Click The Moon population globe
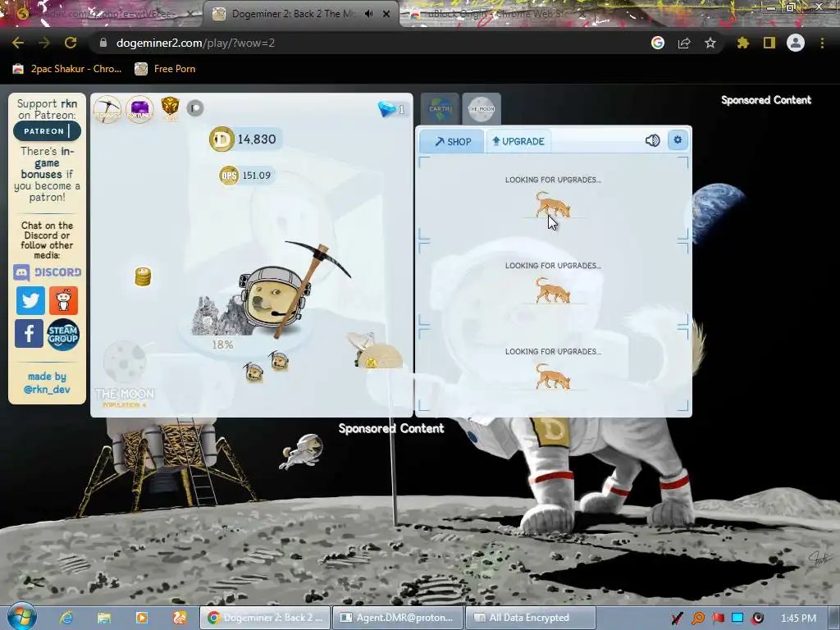Image resolution: width=840 pixels, height=630 pixels. (125, 362)
